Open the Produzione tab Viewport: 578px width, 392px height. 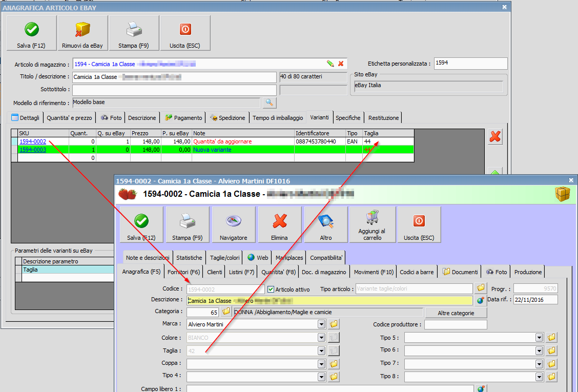(x=528, y=272)
